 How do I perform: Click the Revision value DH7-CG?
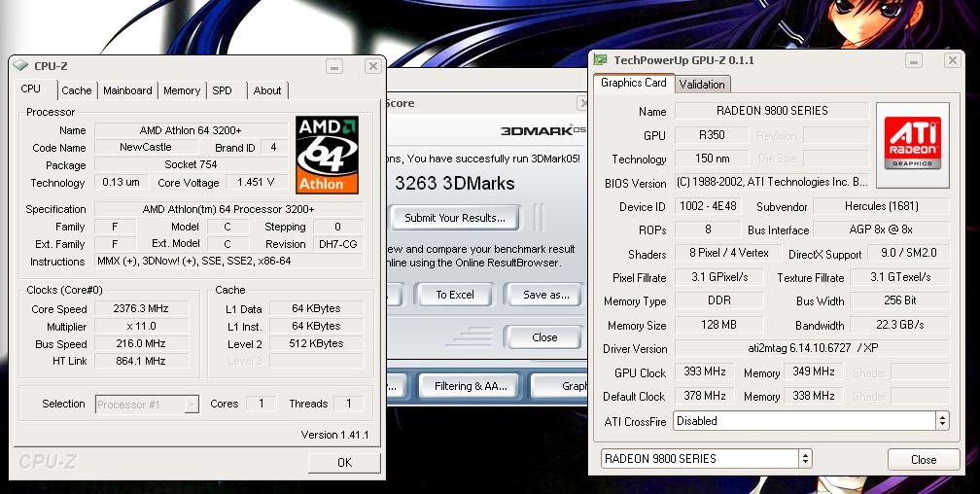pos(337,244)
